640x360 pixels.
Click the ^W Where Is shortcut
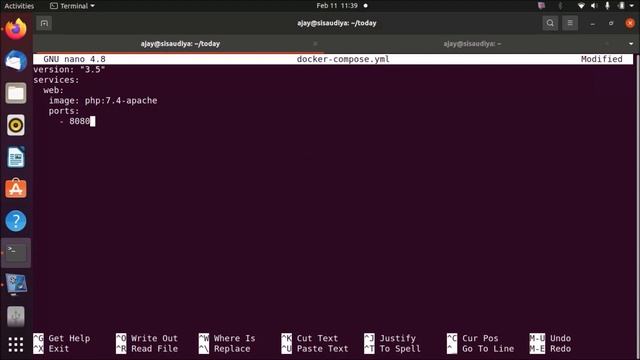[x=227, y=338]
